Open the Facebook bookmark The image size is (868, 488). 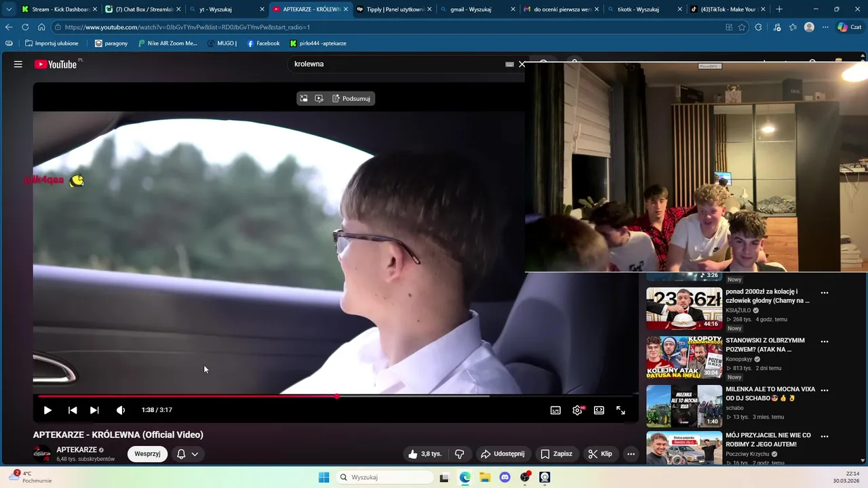coord(263,43)
